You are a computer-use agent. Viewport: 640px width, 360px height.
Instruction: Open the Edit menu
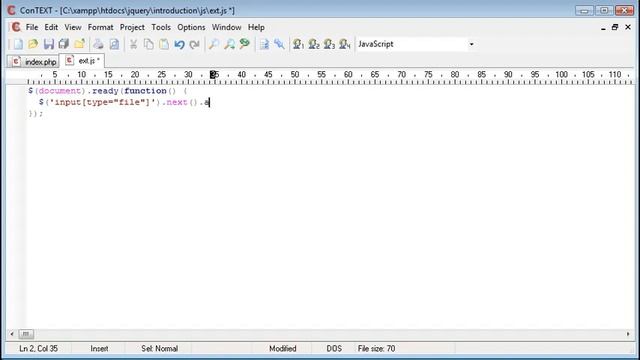coord(51,27)
